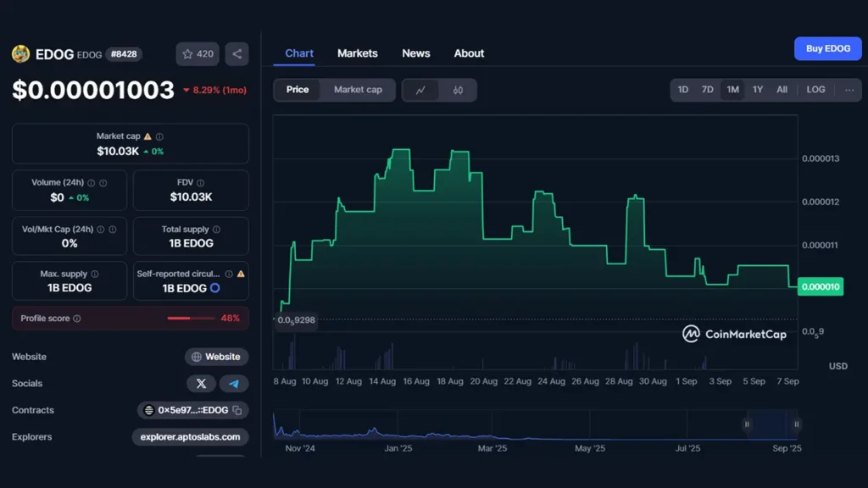Viewport: 868px width, 488px height.
Task: Click the 20 Aug date axis label
Action: (x=483, y=381)
